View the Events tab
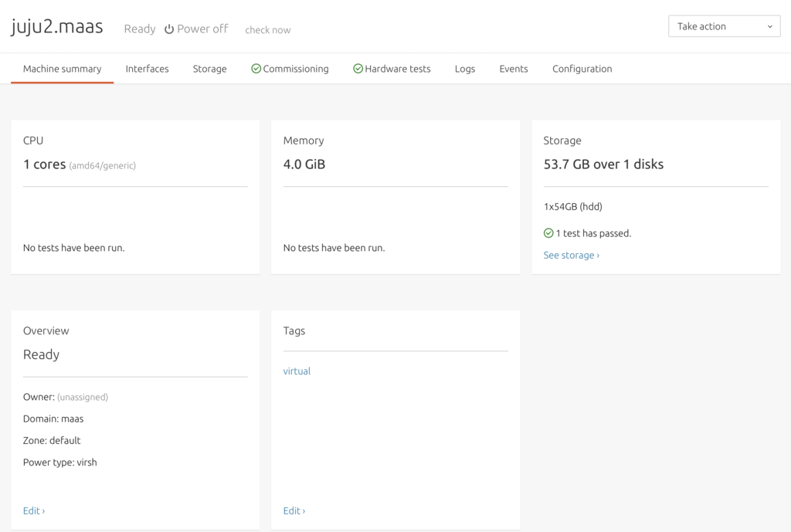The image size is (791, 532). [x=513, y=69]
